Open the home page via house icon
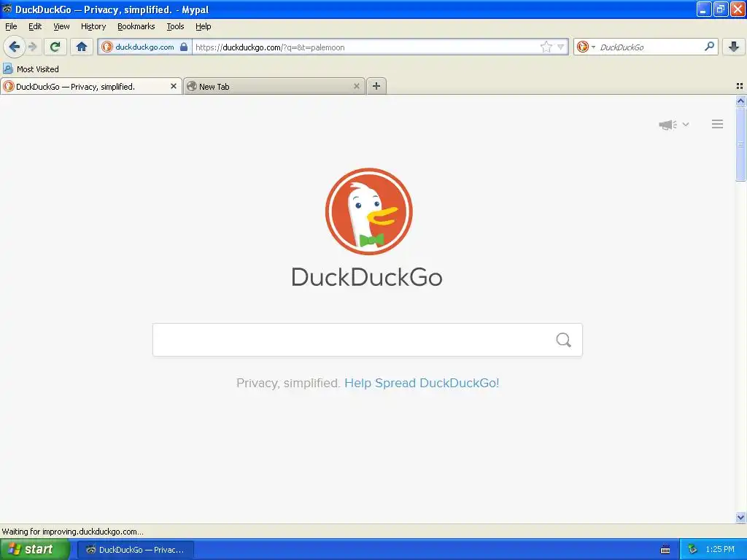 [x=82, y=47]
